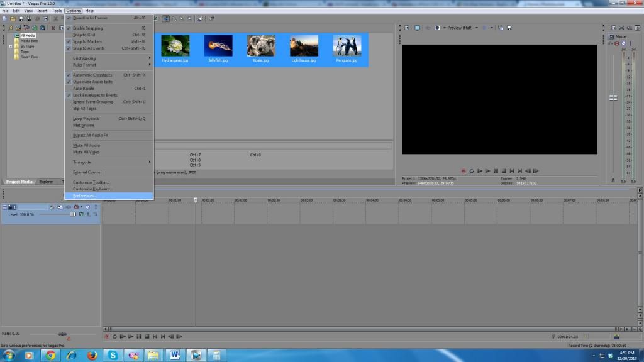Screen dimensions: 644x362
Task: Open the Tools menu
Action: (57, 11)
